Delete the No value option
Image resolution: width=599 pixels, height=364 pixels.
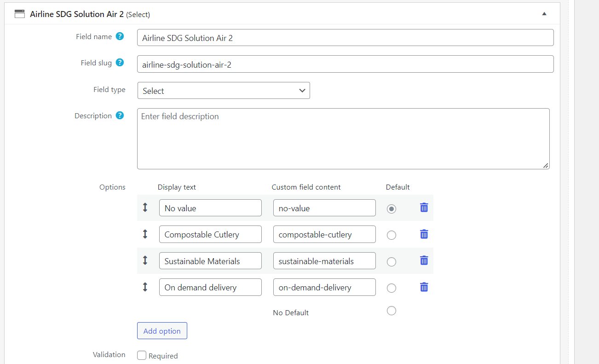(424, 208)
